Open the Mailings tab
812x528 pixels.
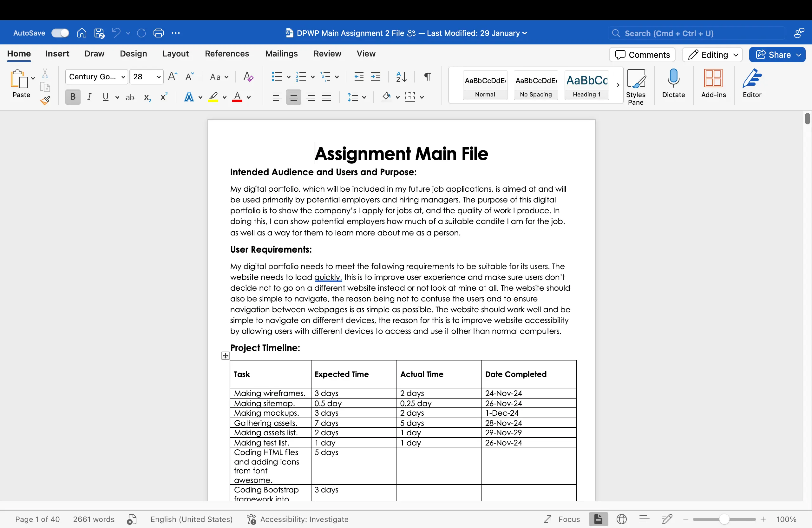[x=281, y=54]
